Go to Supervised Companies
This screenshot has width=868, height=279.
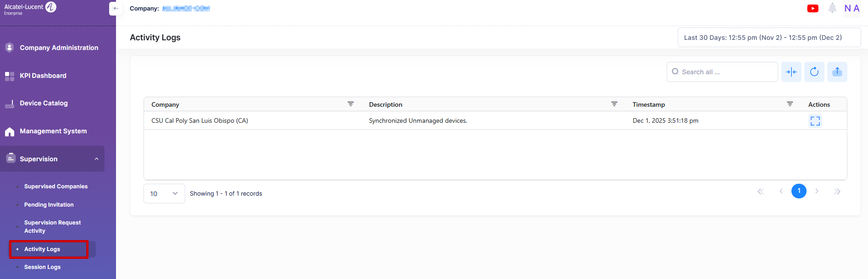[x=56, y=186]
